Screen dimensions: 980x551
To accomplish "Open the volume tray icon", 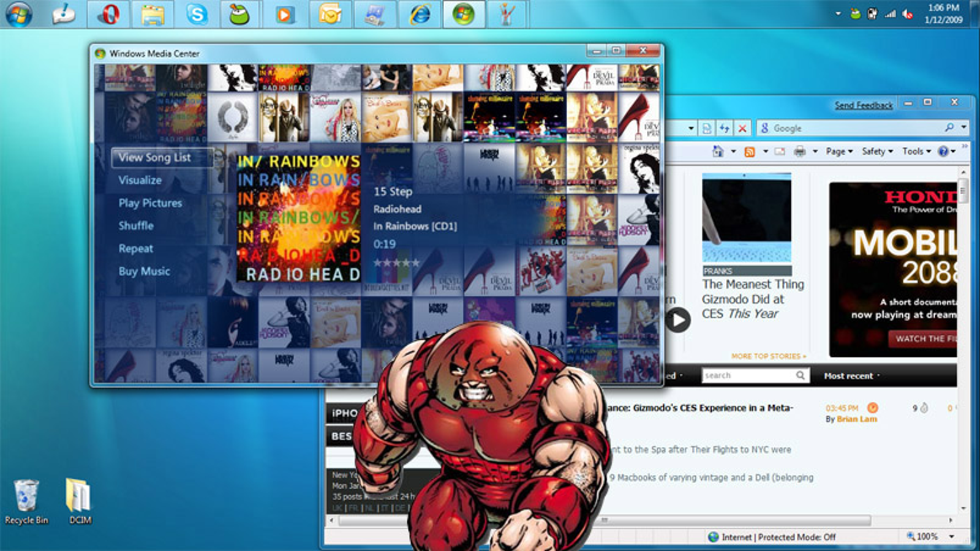I will [x=908, y=13].
